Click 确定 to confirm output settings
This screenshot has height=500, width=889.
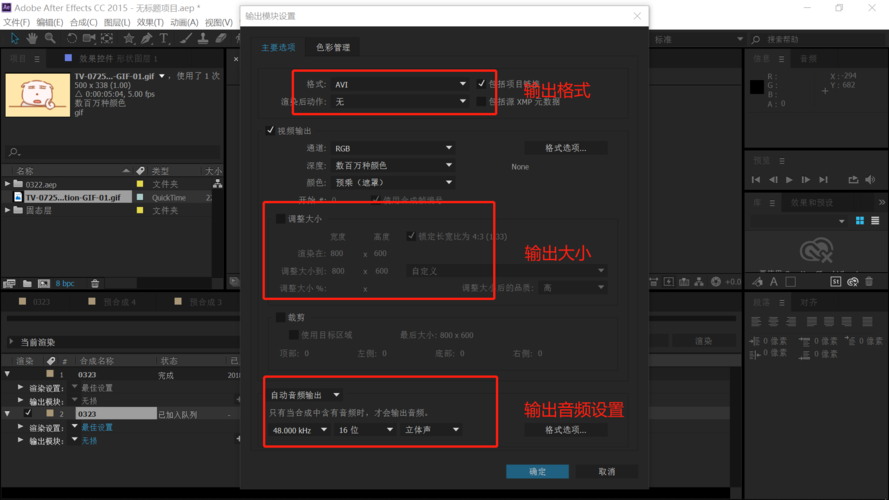(537, 472)
